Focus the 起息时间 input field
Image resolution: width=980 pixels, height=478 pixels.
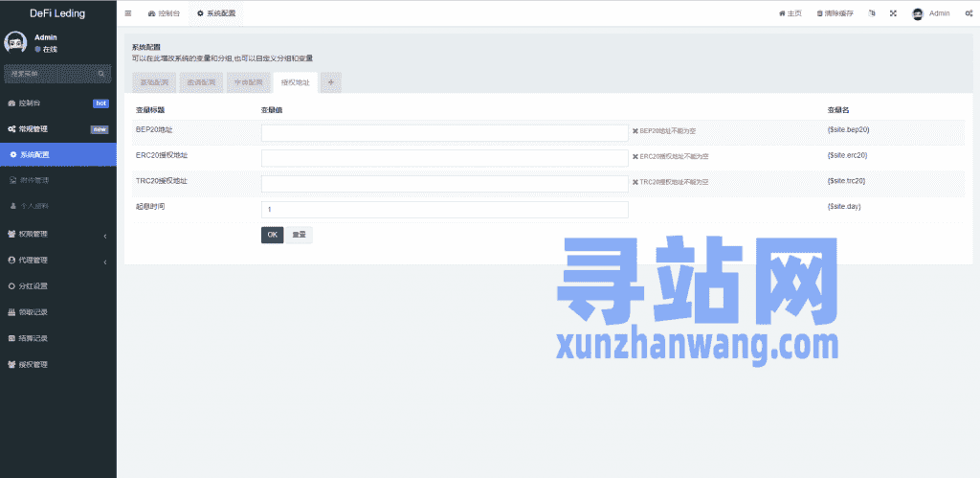[444, 210]
